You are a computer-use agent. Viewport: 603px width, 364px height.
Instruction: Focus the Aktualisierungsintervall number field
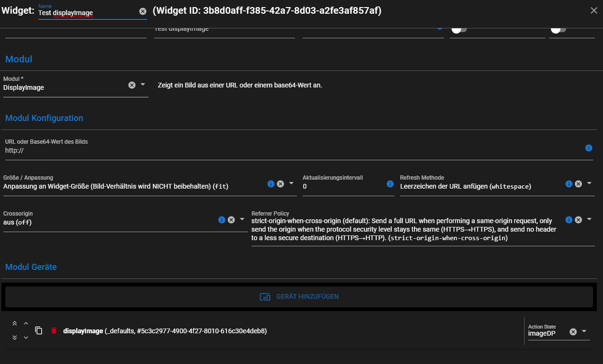pos(343,186)
